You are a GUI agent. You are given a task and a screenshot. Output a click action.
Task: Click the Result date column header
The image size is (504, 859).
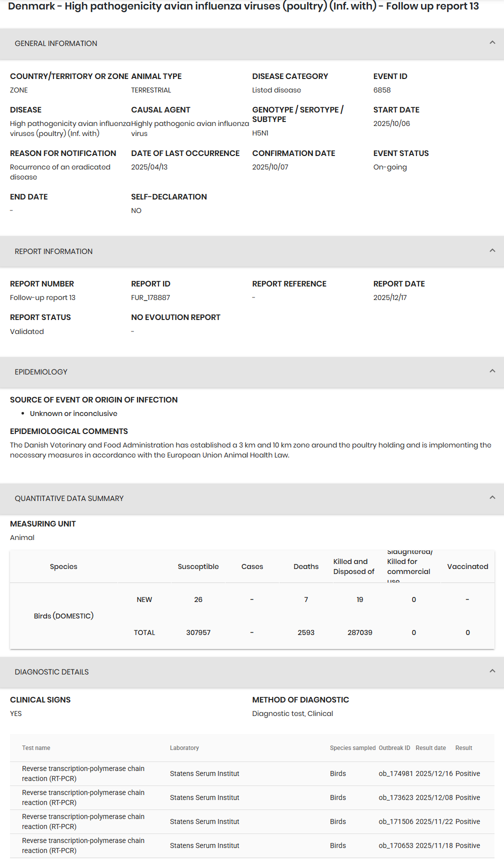pyautogui.click(x=430, y=748)
